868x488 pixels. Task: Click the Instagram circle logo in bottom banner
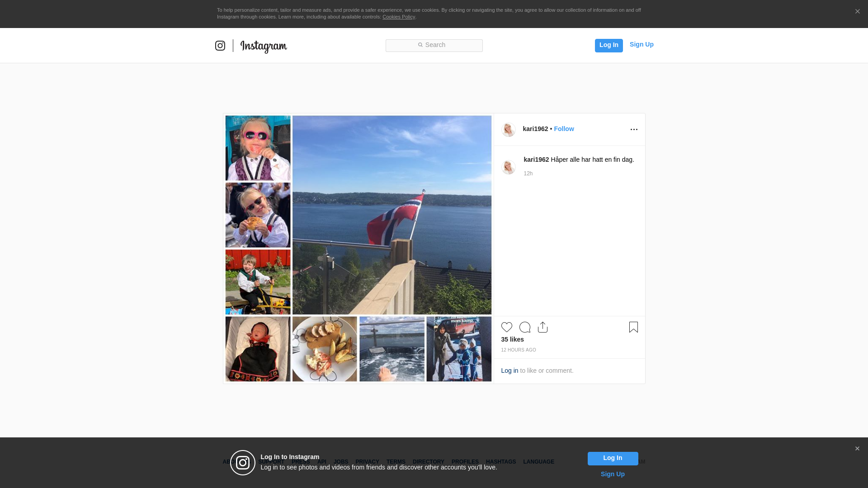point(243,463)
